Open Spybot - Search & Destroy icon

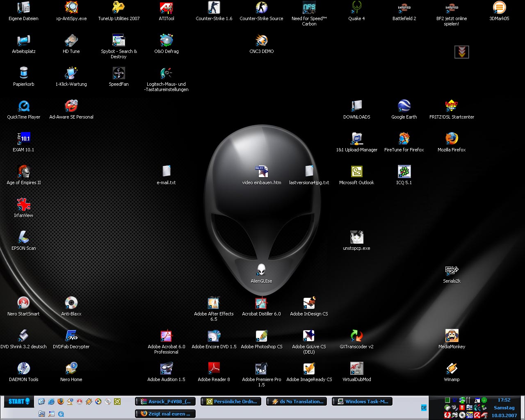point(119,47)
